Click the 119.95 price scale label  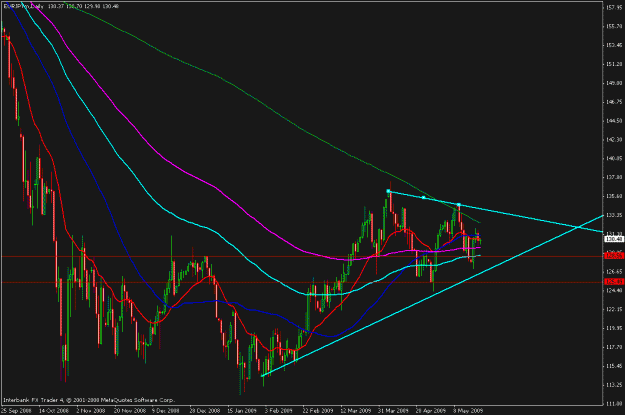pos(614,328)
